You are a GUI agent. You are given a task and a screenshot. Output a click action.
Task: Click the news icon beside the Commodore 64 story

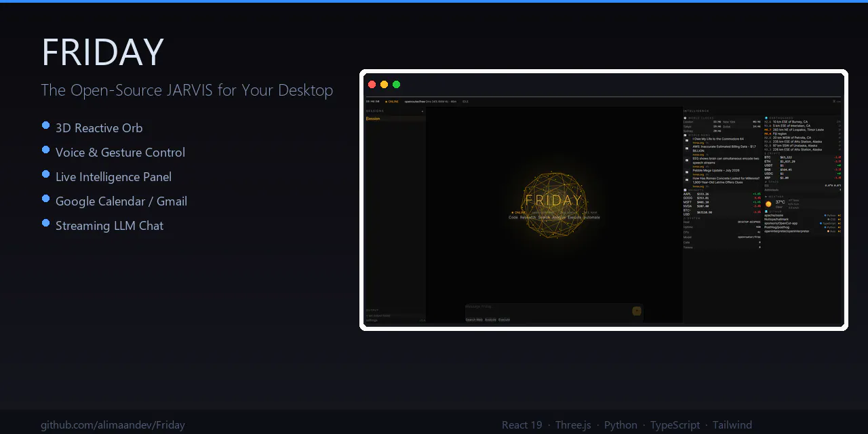(x=687, y=140)
